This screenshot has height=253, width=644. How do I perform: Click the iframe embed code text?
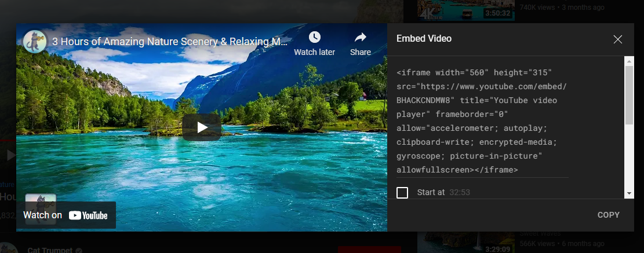pyautogui.click(x=482, y=121)
